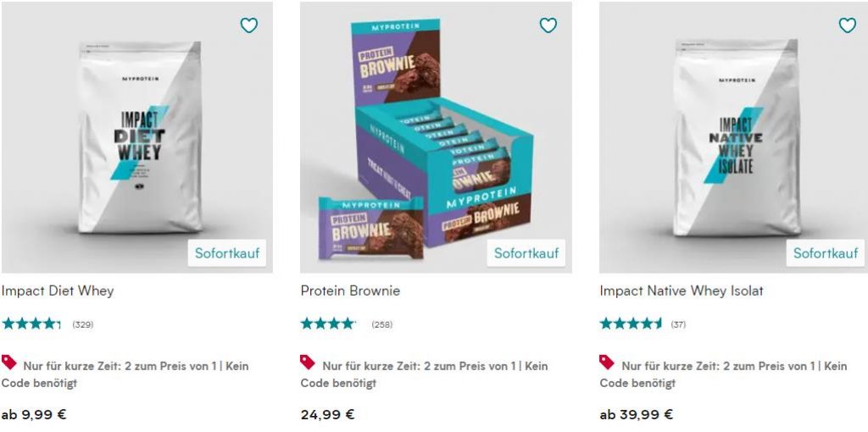Click red offer tag under Protein Brownie
The height and width of the screenshot is (432, 868).
click(x=308, y=363)
